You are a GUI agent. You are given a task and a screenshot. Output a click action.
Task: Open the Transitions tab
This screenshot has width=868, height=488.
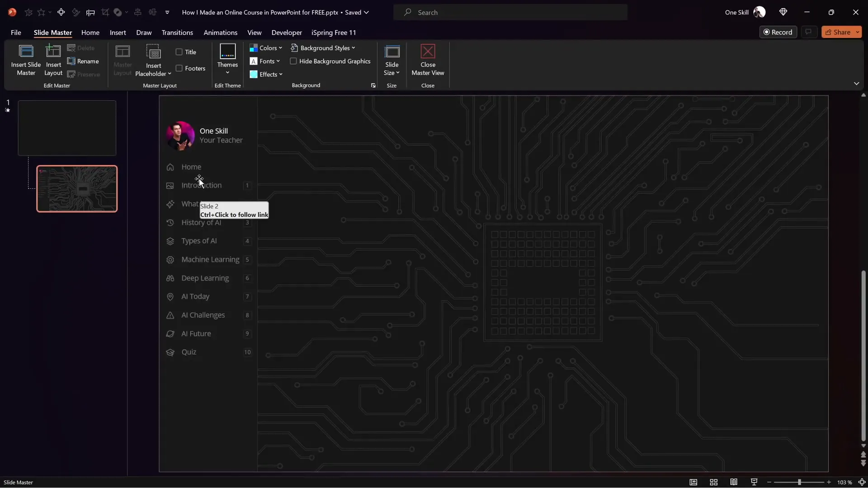pyautogui.click(x=177, y=33)
